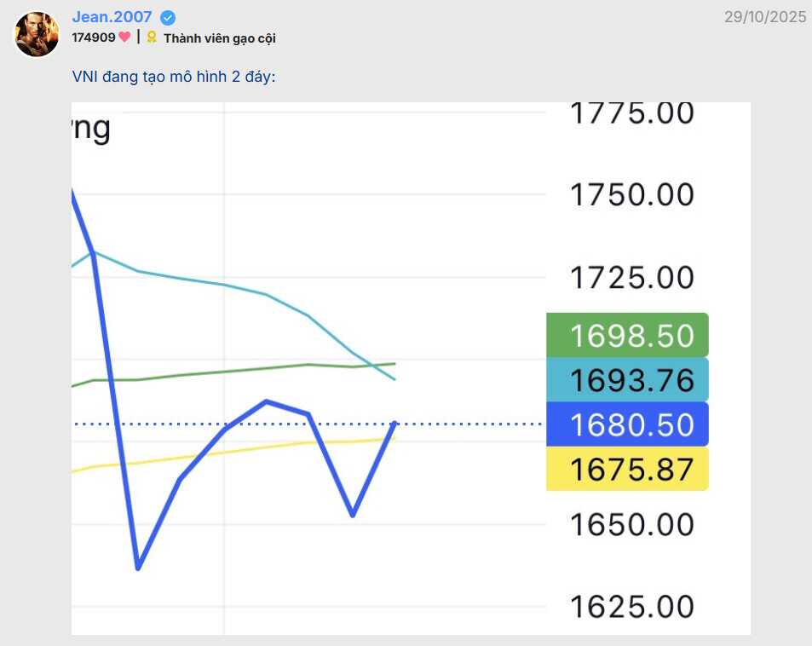Click the lowest point of the thick blue line
This screenshot has height=646, width=812.
click(x=138, y=568)
